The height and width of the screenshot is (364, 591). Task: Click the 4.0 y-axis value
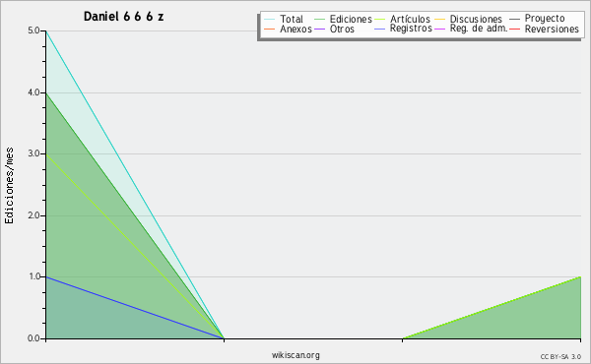click(33, 92)
